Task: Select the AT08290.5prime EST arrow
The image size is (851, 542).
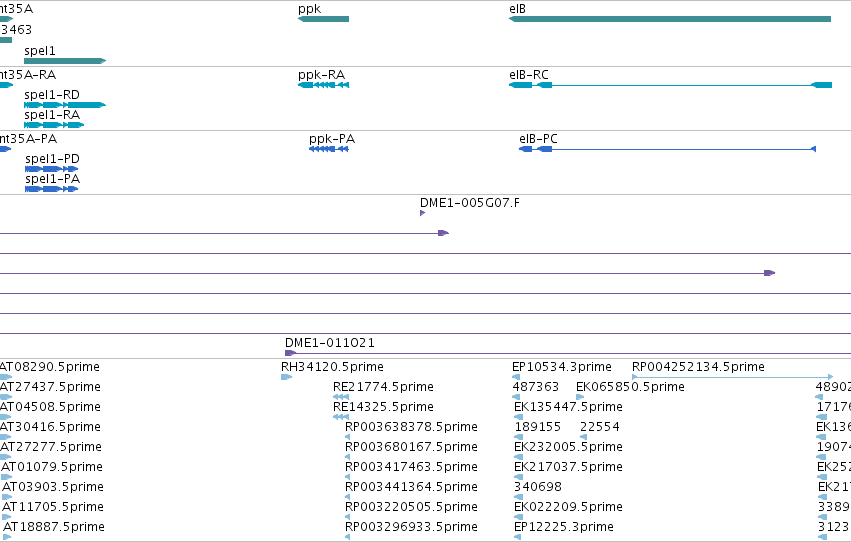Action: click(x=6, y=377)
